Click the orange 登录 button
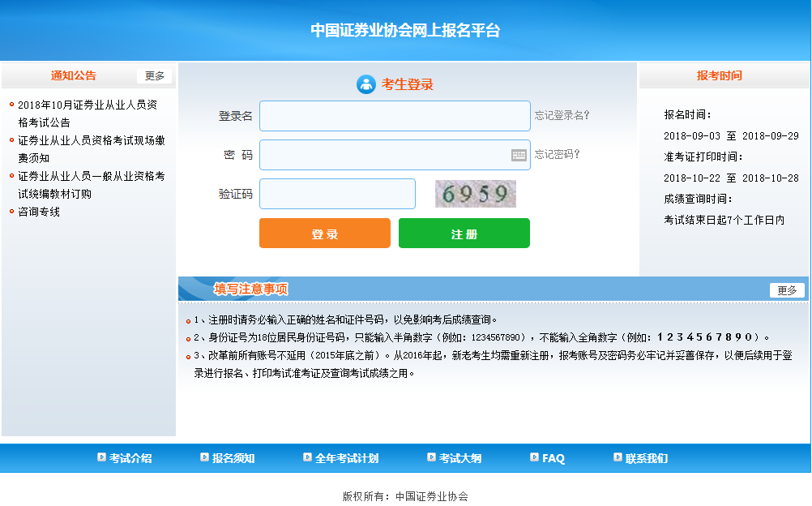Viewport: 812px width, 506px height. (324, 233)
